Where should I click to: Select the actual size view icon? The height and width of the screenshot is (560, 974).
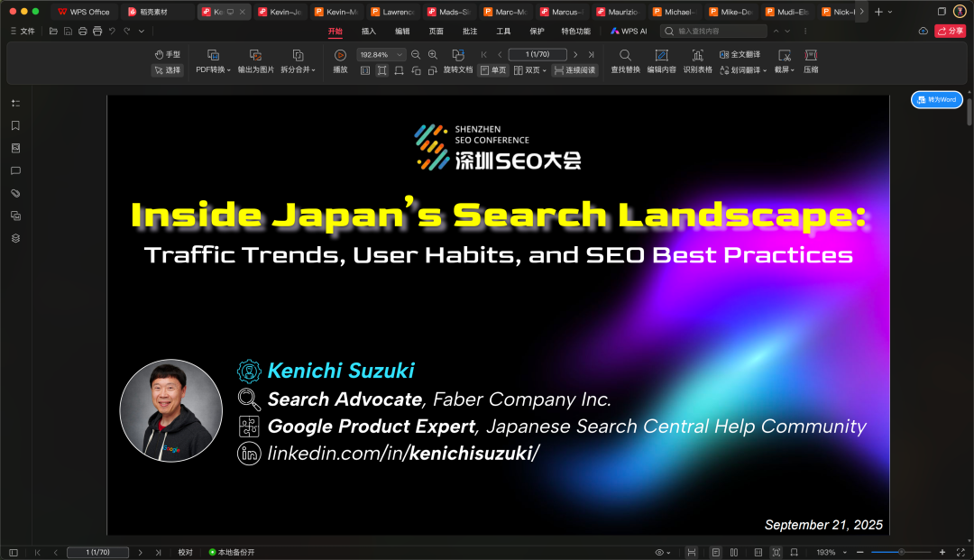(365, 70)
